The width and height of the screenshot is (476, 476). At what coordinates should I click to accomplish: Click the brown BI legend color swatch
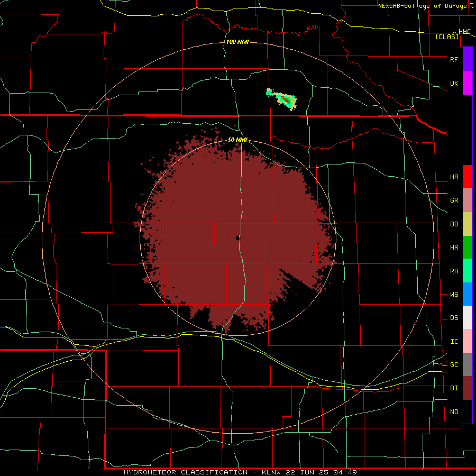point(467,388)
